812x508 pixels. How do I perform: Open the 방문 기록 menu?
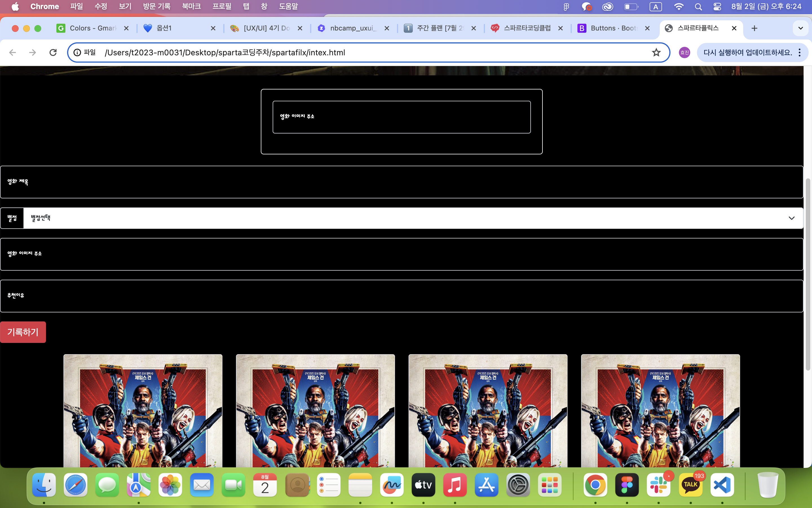(157, 7)
